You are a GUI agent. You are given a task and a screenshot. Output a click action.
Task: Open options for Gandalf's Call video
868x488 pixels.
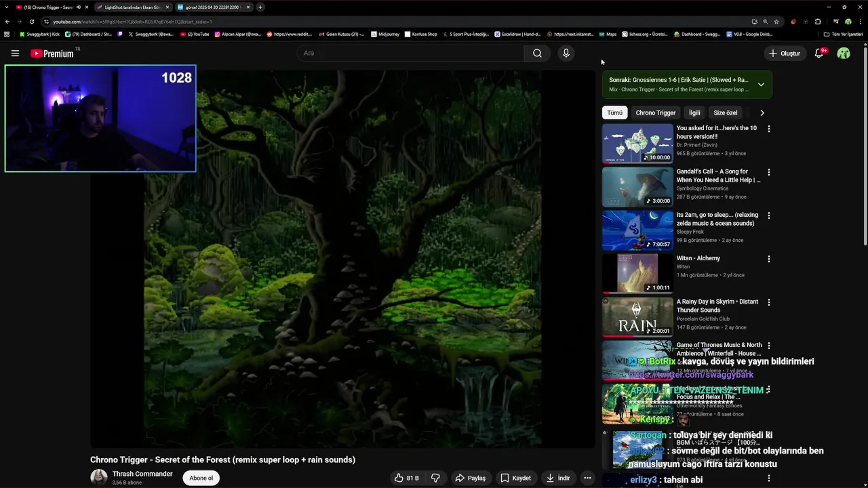(769, 172)
